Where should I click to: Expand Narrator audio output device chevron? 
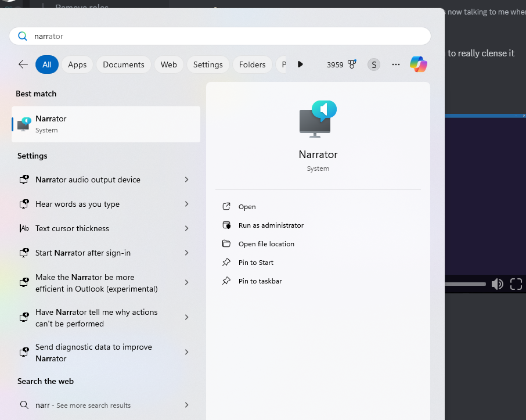click(186, 180)
